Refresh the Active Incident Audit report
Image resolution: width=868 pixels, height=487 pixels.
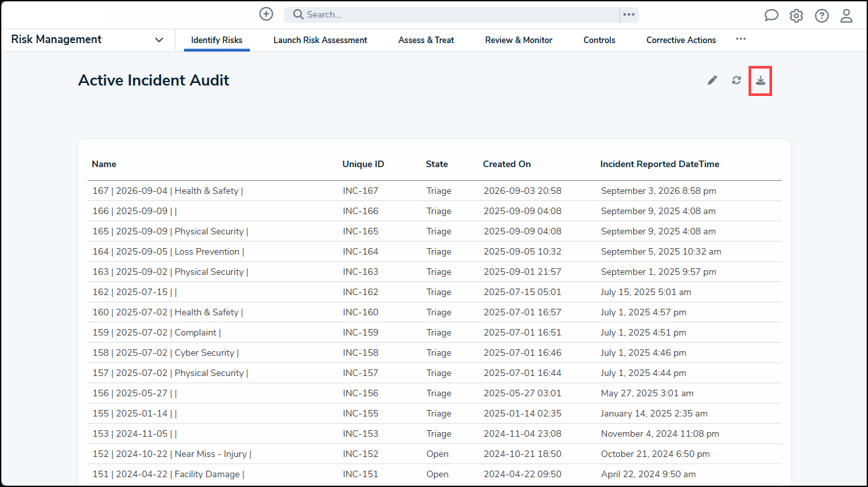click(736, 80)
